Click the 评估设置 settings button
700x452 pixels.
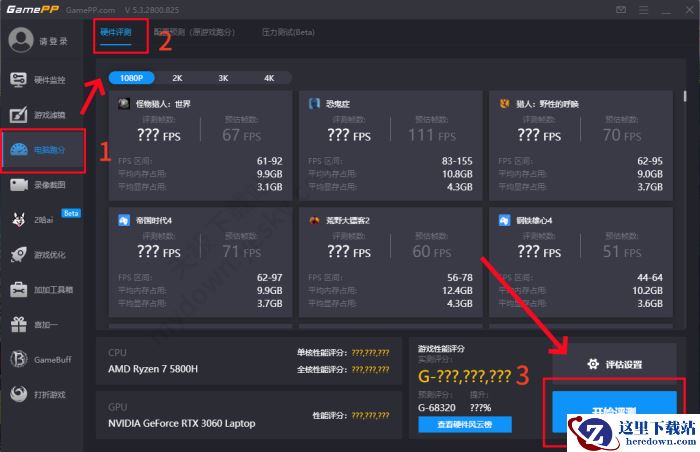pyautogui.click(x=614, y=364)
